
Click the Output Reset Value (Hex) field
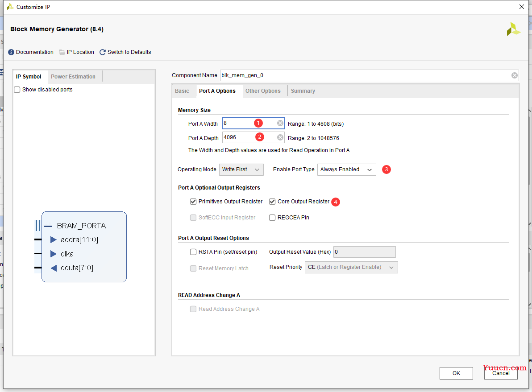[x=364, y=252]
